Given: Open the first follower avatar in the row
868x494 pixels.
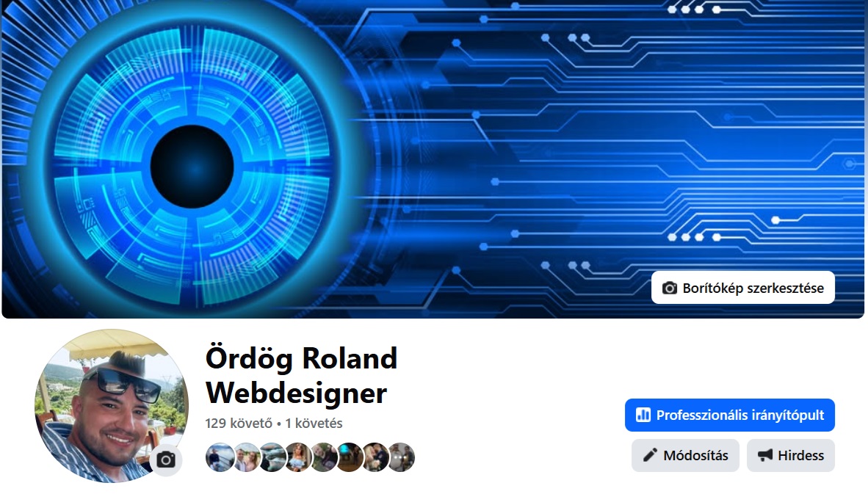Looking at the screenshot, I should 220,457.
